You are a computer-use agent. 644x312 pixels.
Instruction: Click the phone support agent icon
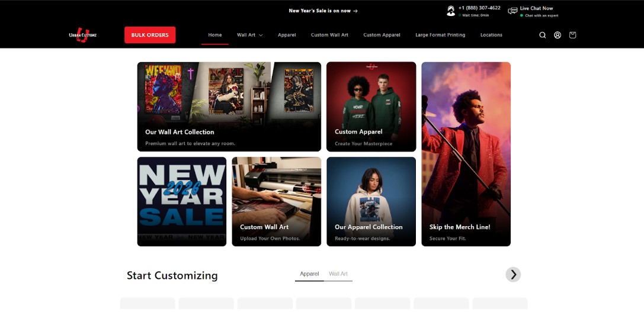tap(451, 11)
